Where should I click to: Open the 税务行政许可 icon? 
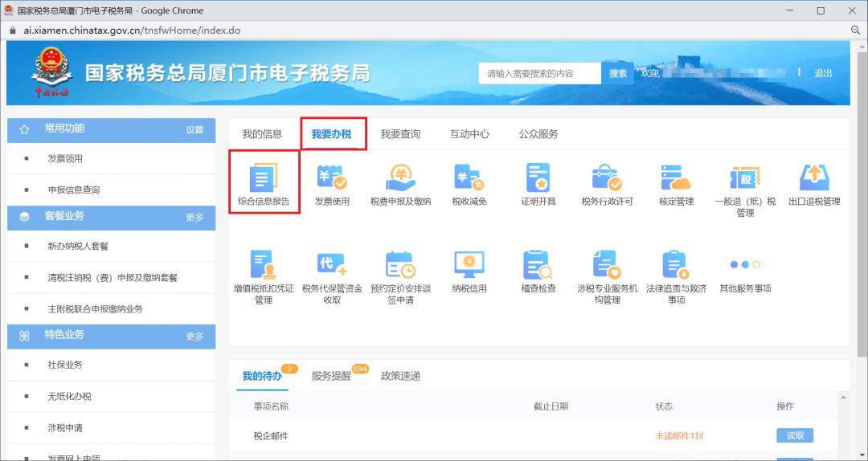coord(608,177)
